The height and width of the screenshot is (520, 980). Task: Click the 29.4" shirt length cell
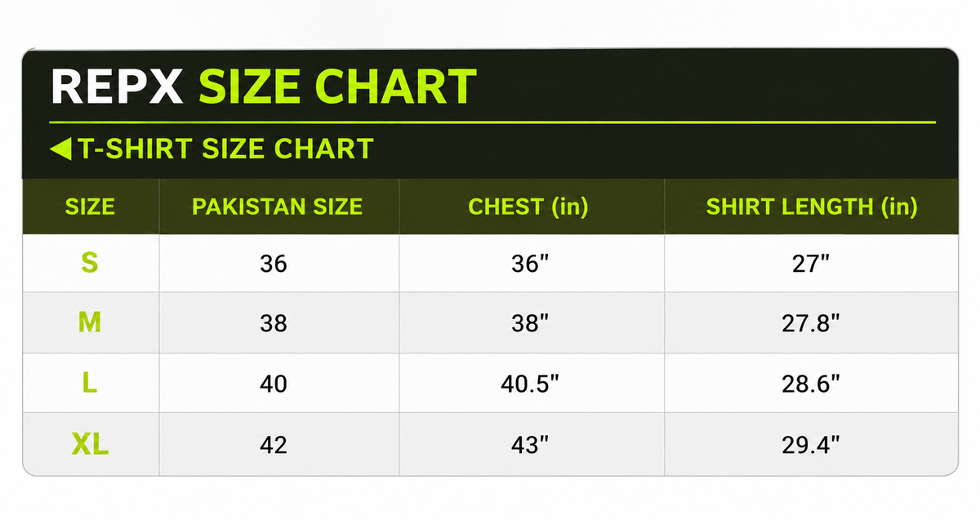pos(811,444)
